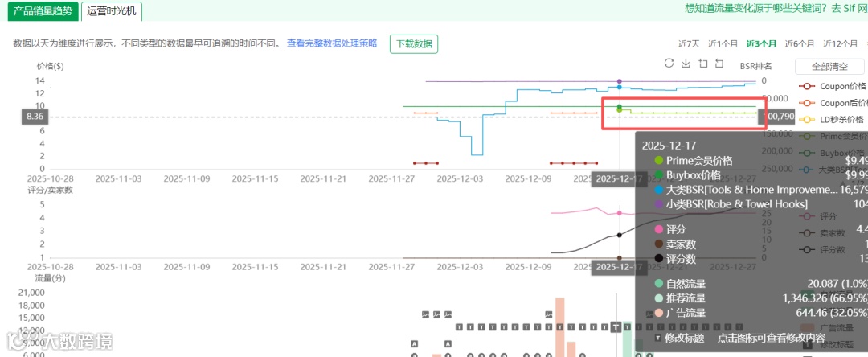The width and height of the screenshot is (868, 357).
Task: Click the 全部清空 legend button
Action: [x=829, y=67]
